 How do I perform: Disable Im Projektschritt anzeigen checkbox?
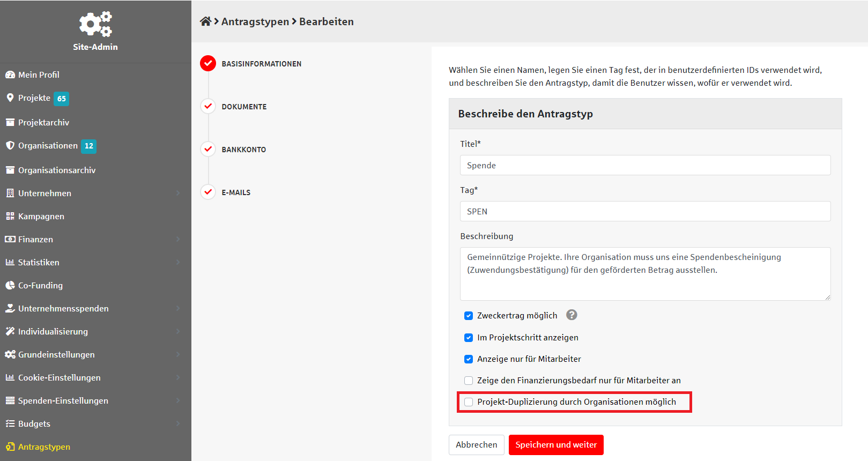[x=469, y=338]
